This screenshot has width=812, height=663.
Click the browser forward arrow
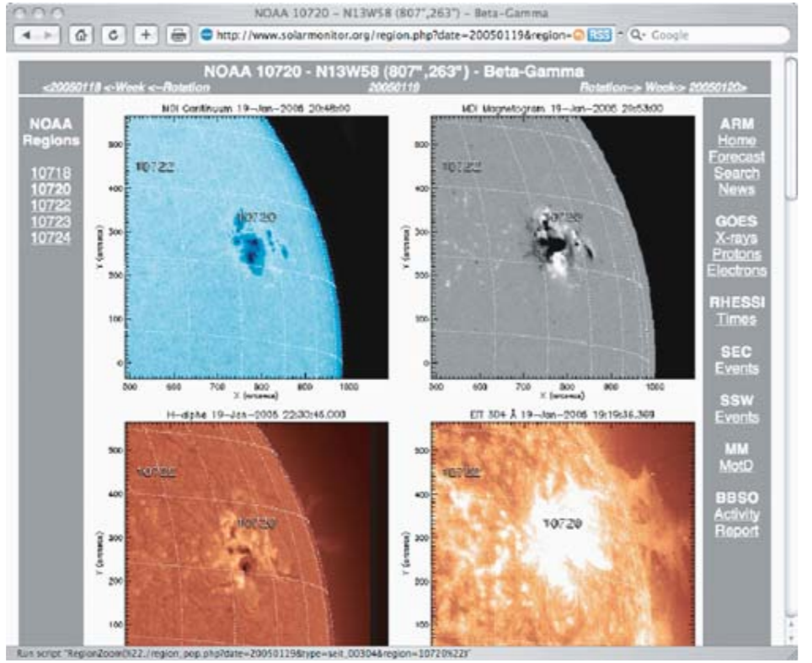(49, 35)
